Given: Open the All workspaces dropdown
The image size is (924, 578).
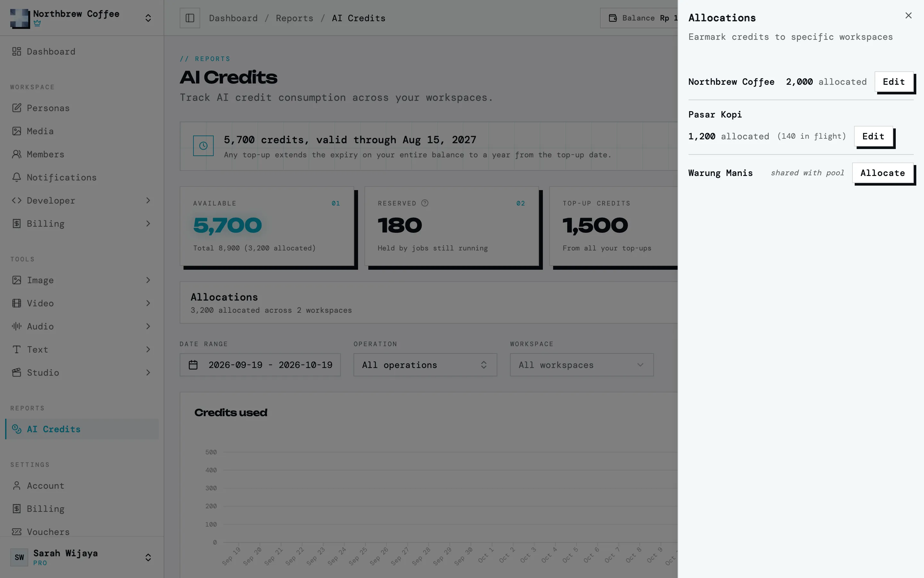Looking at the screenshot, I should click(581, 365).
